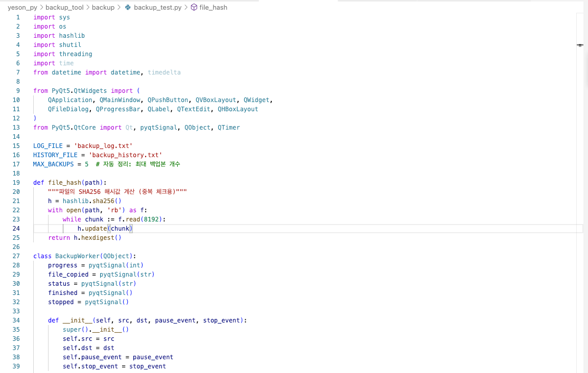The height and width of the screenshot is (373, 588).
Task: Click 'stopped' signal on line 32
Action: [61, 302]
